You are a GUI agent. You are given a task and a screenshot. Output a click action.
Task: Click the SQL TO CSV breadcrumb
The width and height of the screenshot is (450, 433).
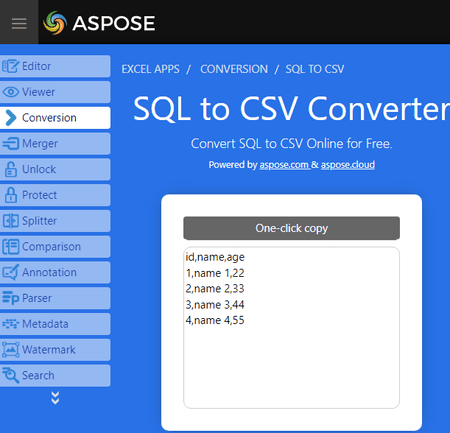[x=315, y=69]
